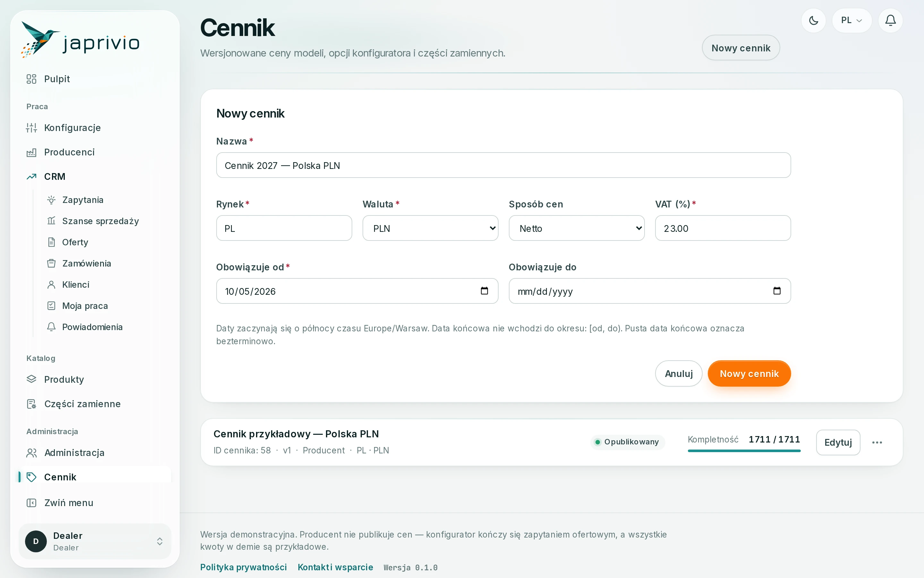The height and width of the screenshot is (578, 924).
Task: Click the VAT (%) input field
Action: tap(723, 228)
